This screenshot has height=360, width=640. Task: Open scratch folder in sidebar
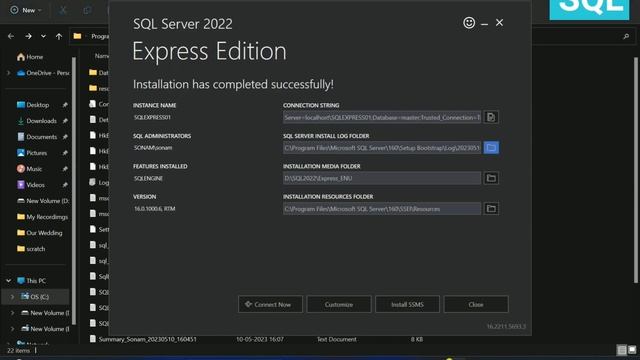pos(31,249)
